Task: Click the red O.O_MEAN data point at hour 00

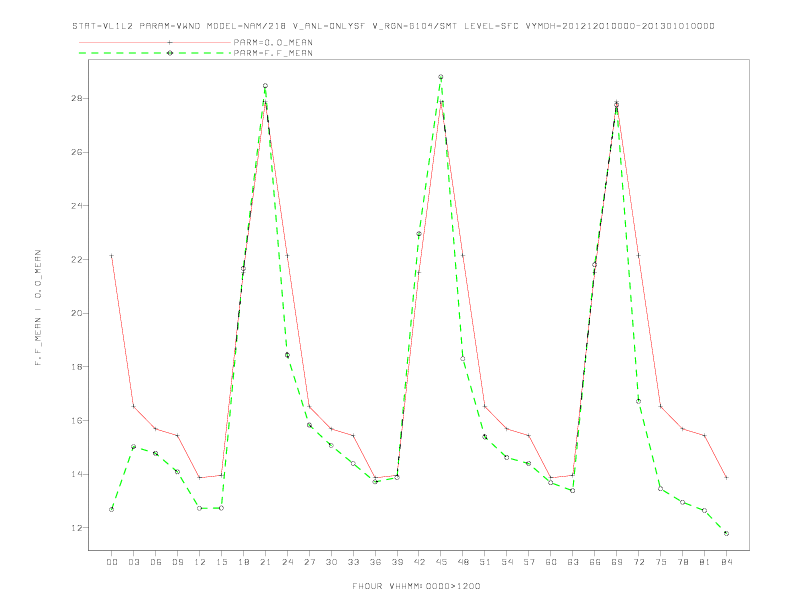Action: [x=112, y=256]
